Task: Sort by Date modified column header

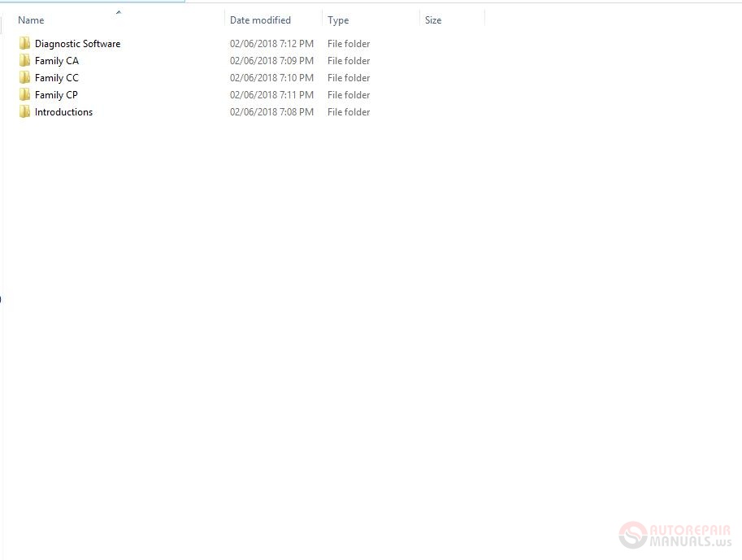Action: click(260, 20)
